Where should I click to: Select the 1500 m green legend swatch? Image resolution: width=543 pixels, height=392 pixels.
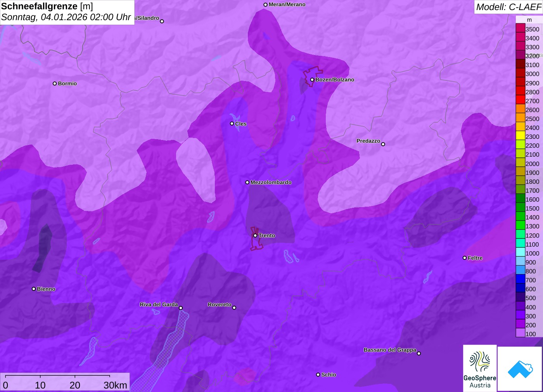(x=520, y=207)
